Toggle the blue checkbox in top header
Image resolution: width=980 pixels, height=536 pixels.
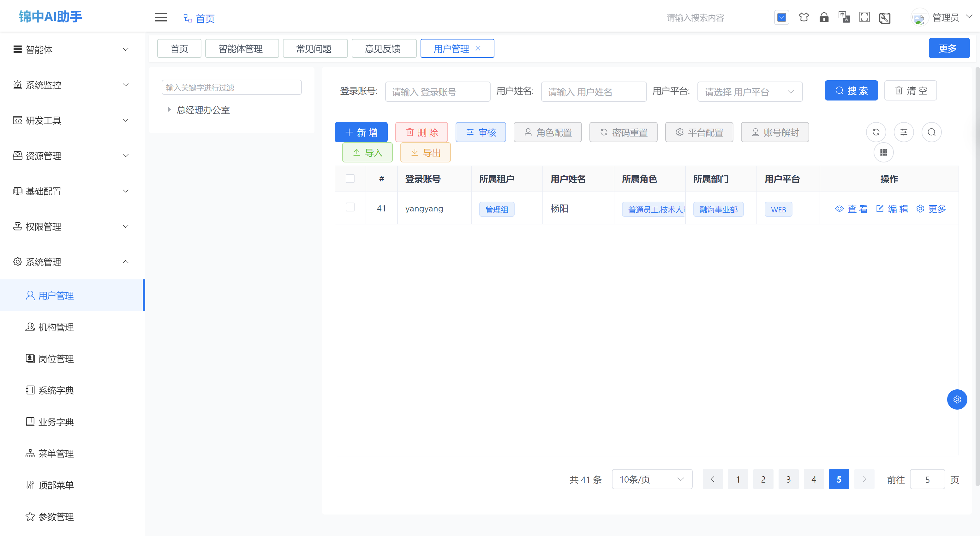coord(781,17)
